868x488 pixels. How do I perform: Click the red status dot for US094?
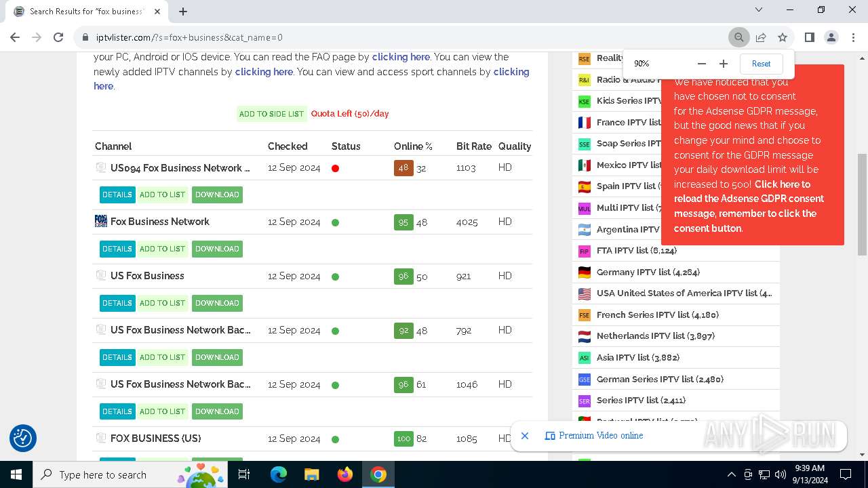point(335,168)
